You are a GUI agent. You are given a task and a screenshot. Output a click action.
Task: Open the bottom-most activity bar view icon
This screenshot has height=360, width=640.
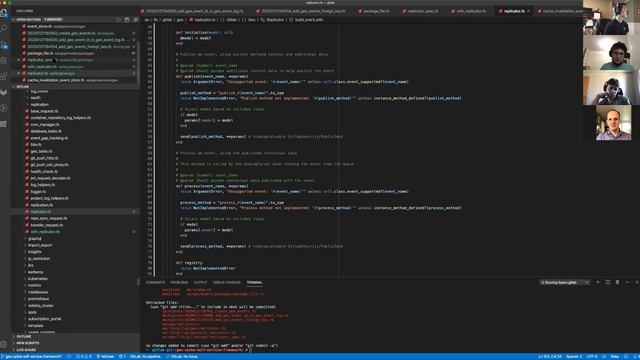(x=4, y=124)
